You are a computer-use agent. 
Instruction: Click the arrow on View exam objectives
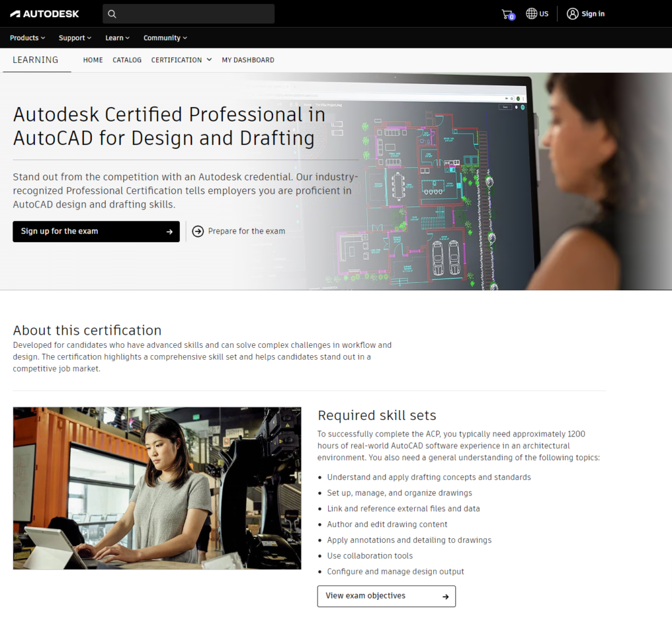444,596
